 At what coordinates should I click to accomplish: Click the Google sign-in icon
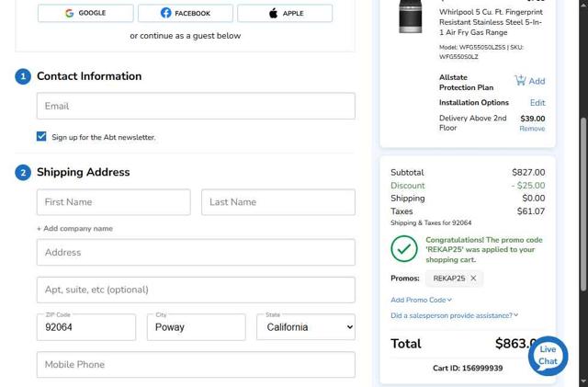(70, 13)
